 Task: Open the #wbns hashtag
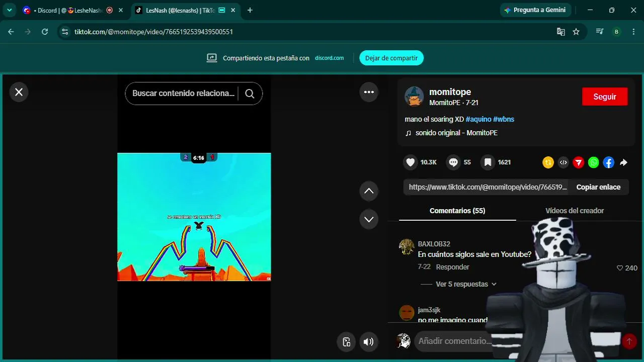(504, 119)
